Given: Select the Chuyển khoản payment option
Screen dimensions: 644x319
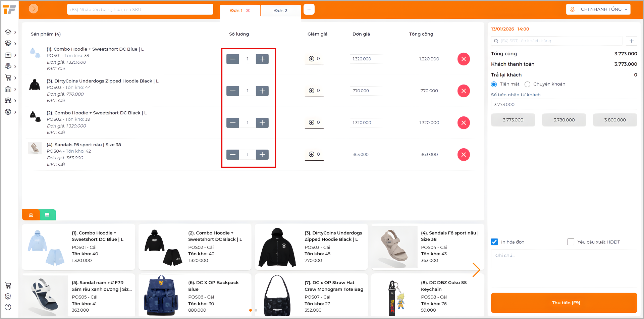Looking at the screenshot, I should tap(528, 84).
